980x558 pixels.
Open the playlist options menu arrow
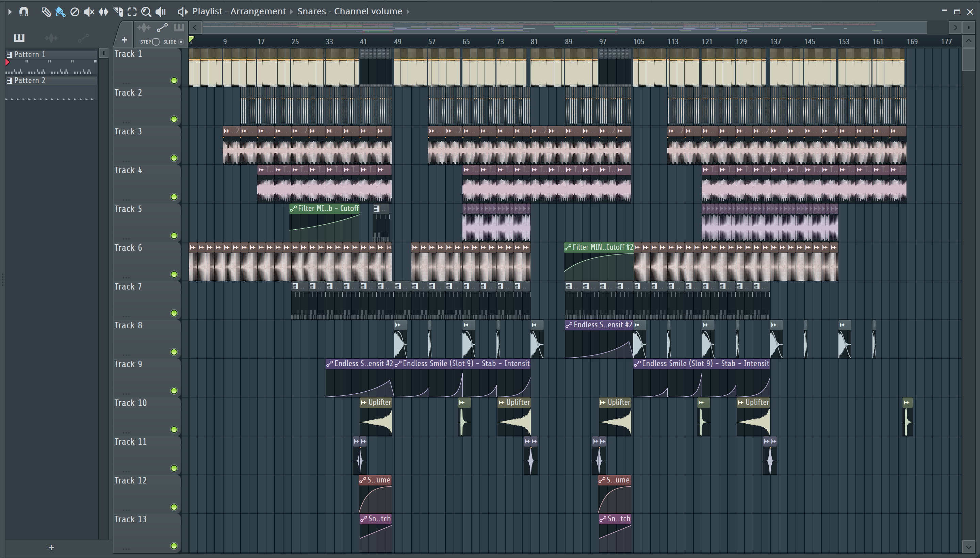point(10,12)
